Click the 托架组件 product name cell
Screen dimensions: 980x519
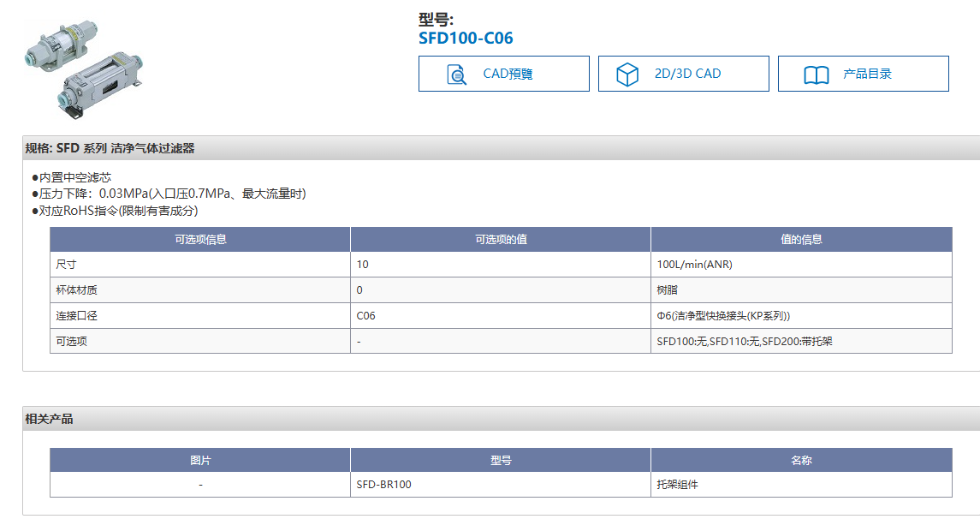(x=677, y=485)
